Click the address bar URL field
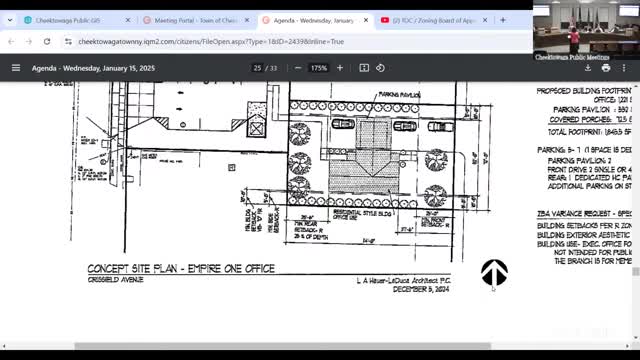The height and width of the screenshot is (360, 640). click(211, 42)
